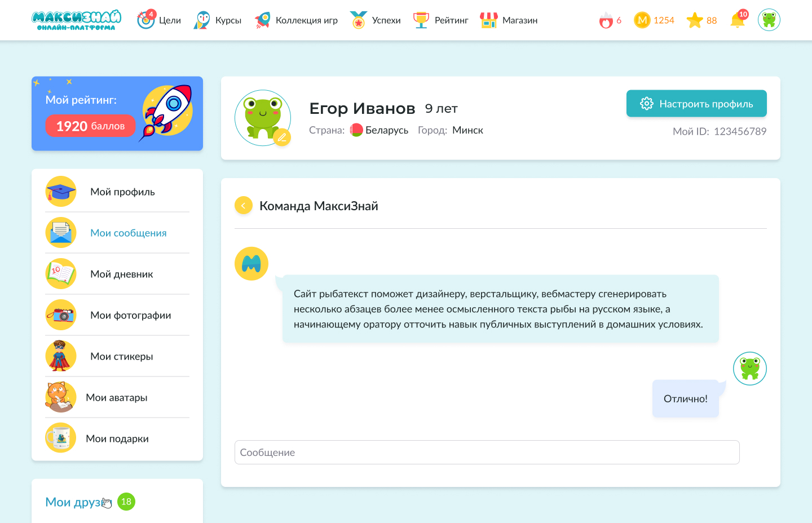Viewport: 812px width, 523px height.
Task: Go back using the yellow arrow button
Action: point(243,206)
